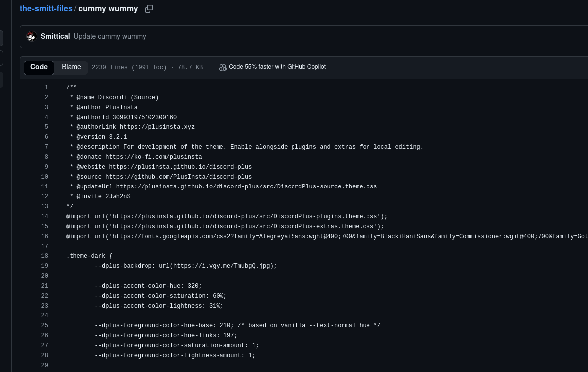Click the GitHub Copilot icon
This screenshot has height=372, width=588.
(223, 67)
